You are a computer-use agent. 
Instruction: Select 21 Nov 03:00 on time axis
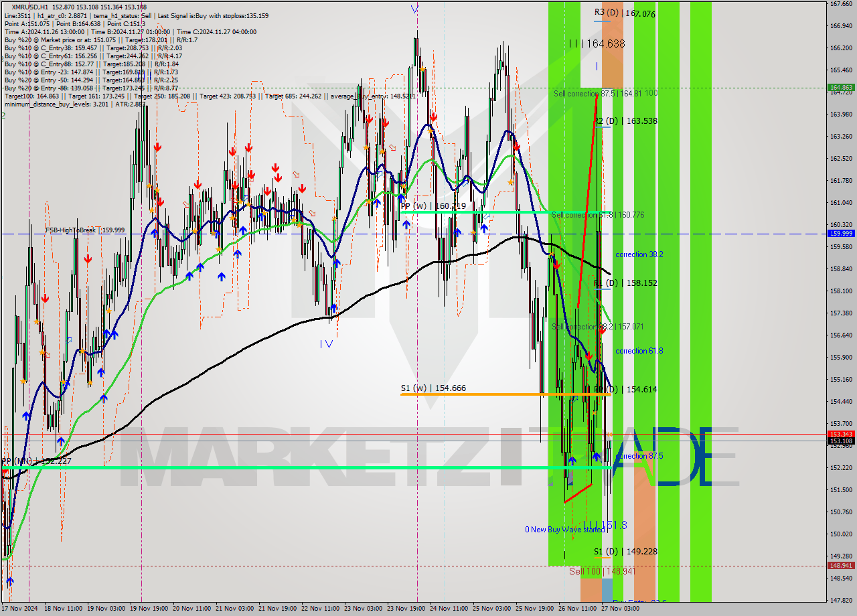coord(234,609)
